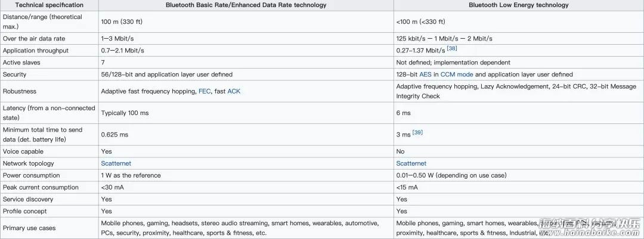Image resolution: width=644 pixels, height=239 pixels.
Task: Open Scatternet link under Basic Rate column
Action: 116,163
